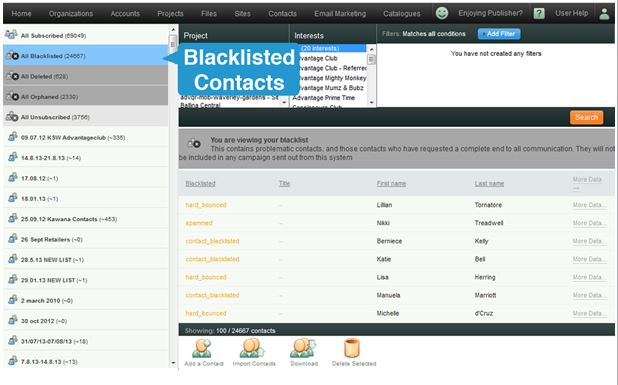
Task: Open More Data for Berniece Kelly
Action: point(589,241)
